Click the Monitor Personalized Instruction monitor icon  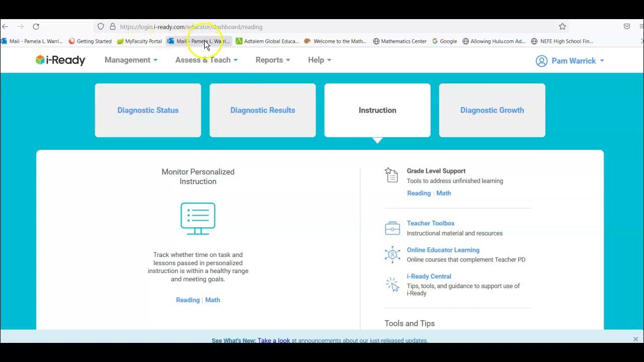198,219
